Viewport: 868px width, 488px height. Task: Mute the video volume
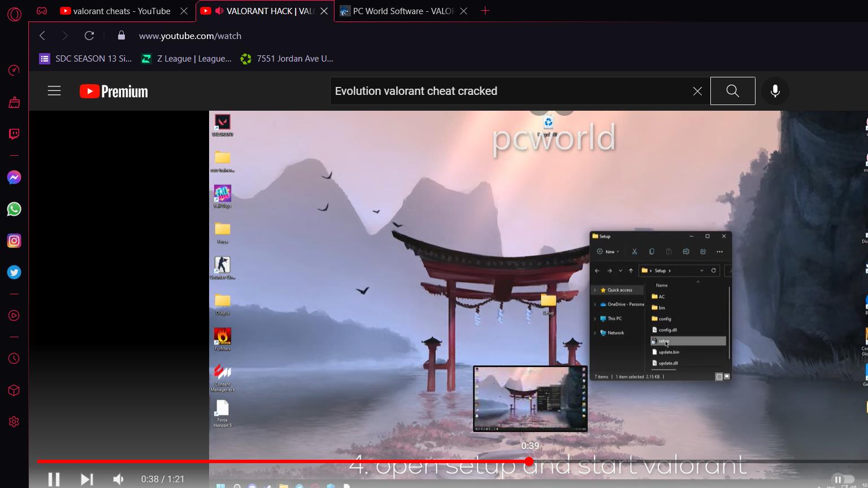pos(118,479)
